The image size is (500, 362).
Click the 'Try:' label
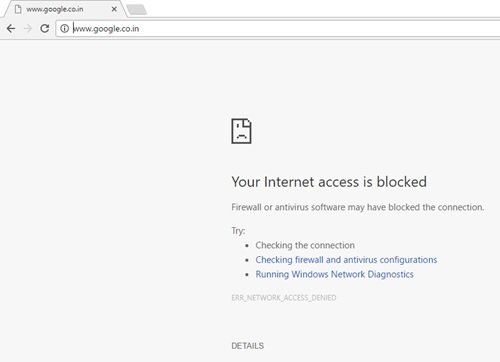tap(238, 231)
